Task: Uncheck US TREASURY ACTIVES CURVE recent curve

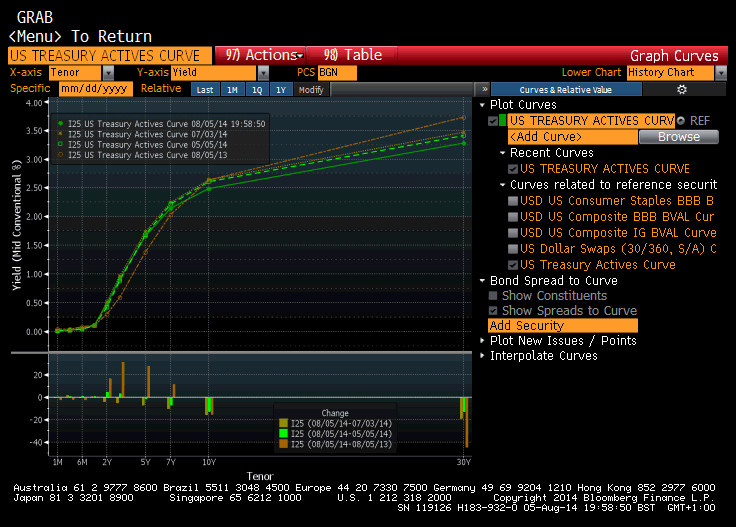Action: click(x=513, y=169)
